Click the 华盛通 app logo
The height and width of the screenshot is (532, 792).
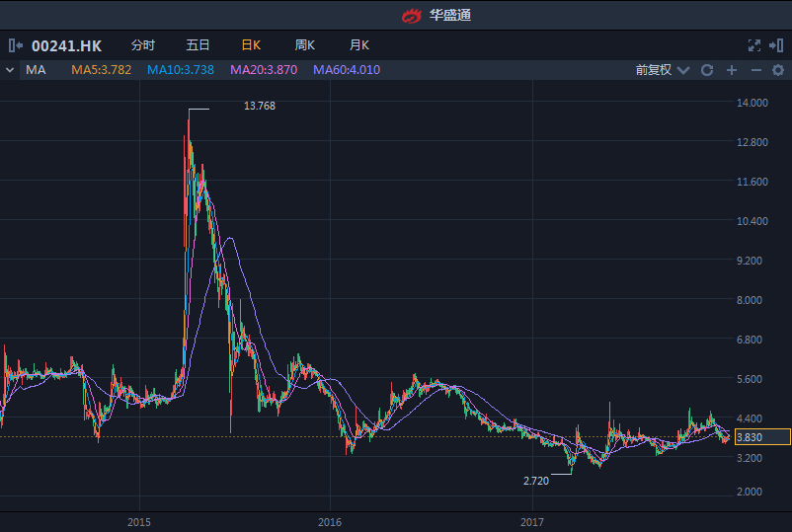tap(412, 15)
